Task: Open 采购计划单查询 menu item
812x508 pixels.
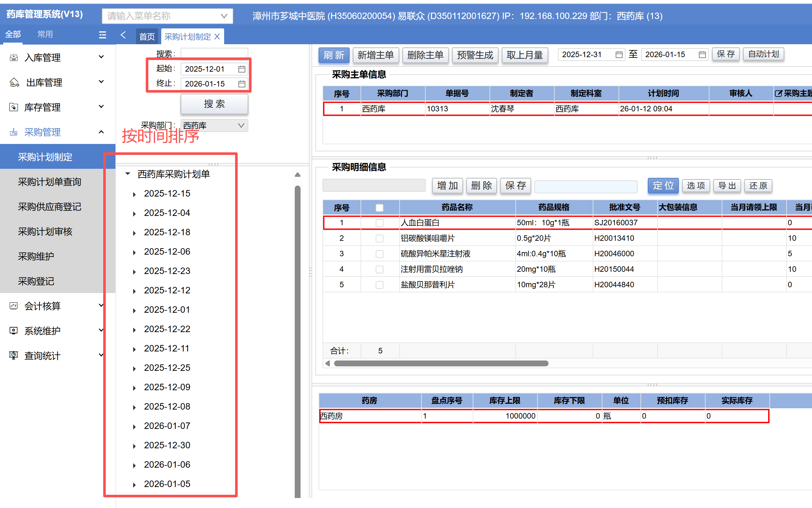Action: coord(49,182)
